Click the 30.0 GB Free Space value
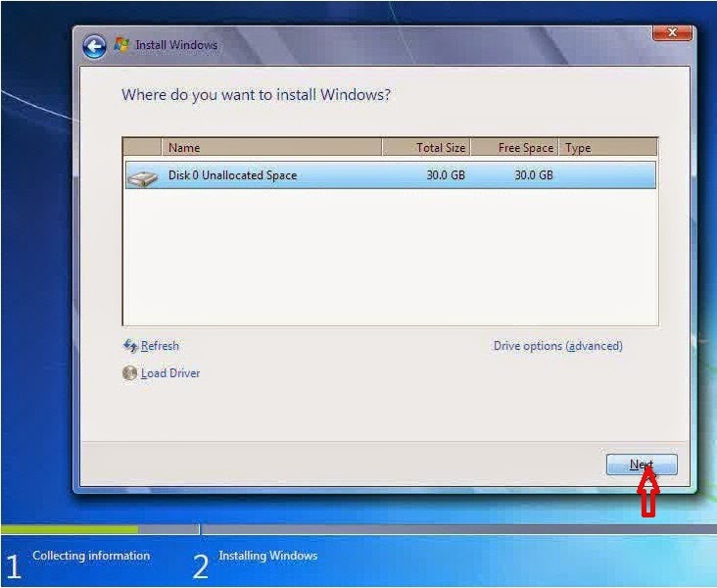 pyautogui.click(x=534, y=175)
